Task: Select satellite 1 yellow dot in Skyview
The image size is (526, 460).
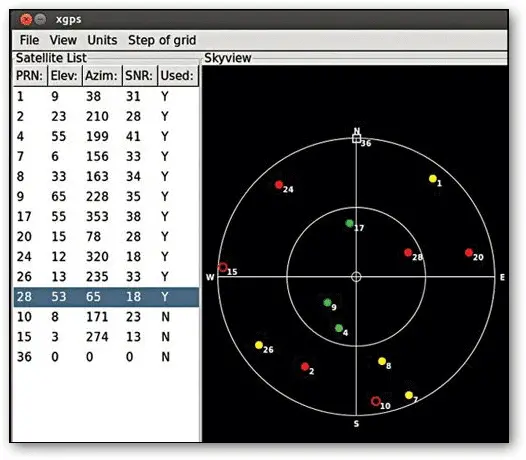Action: (433, 178)
